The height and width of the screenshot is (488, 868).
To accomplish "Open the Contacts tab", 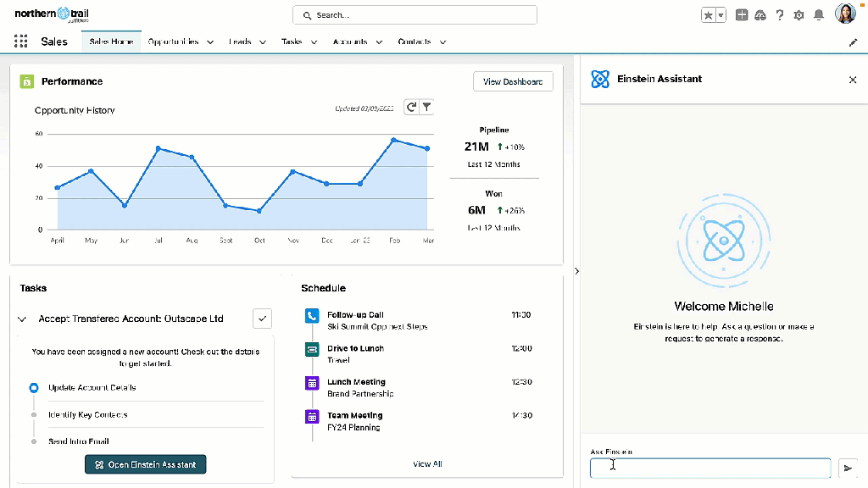I will (415, 42).
